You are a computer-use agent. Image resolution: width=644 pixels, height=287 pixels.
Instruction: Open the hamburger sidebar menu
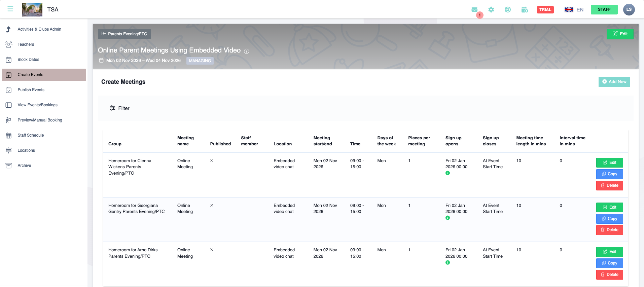pos(10,9)
